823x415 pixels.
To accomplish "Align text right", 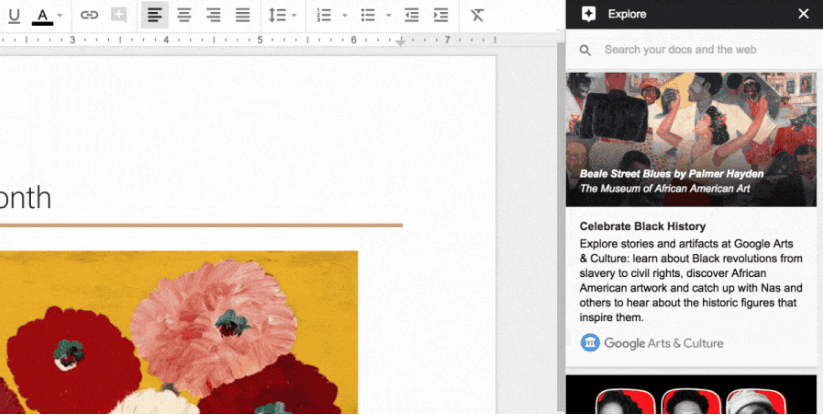I will [213, 15].
